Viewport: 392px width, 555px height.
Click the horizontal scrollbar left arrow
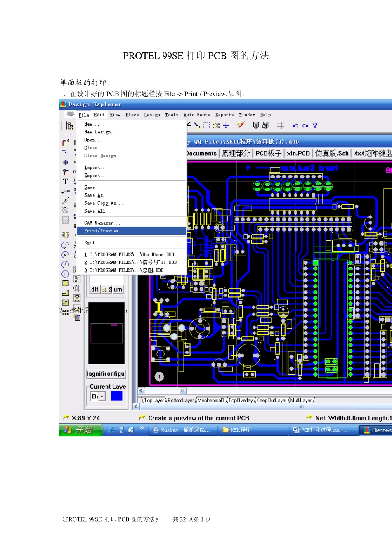tap(142, 391)
